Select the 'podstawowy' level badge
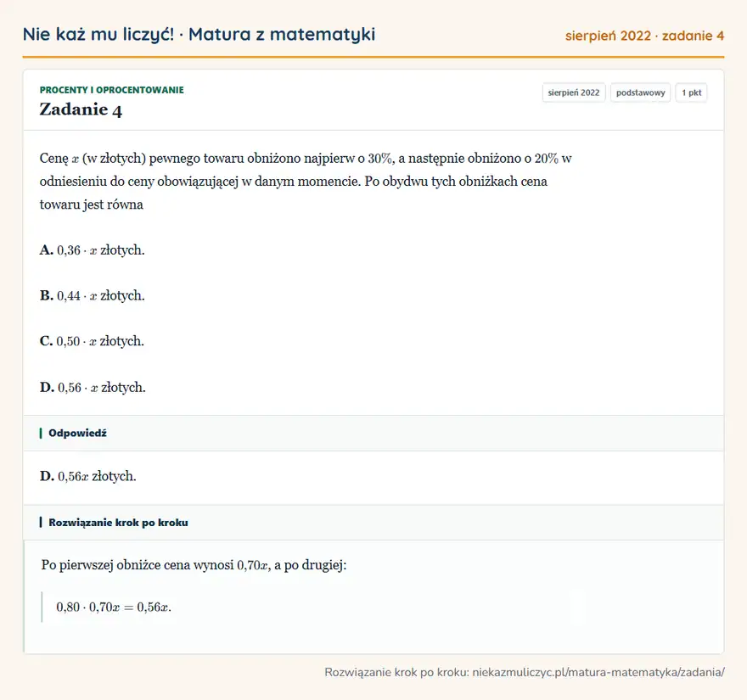 point(640,92)
